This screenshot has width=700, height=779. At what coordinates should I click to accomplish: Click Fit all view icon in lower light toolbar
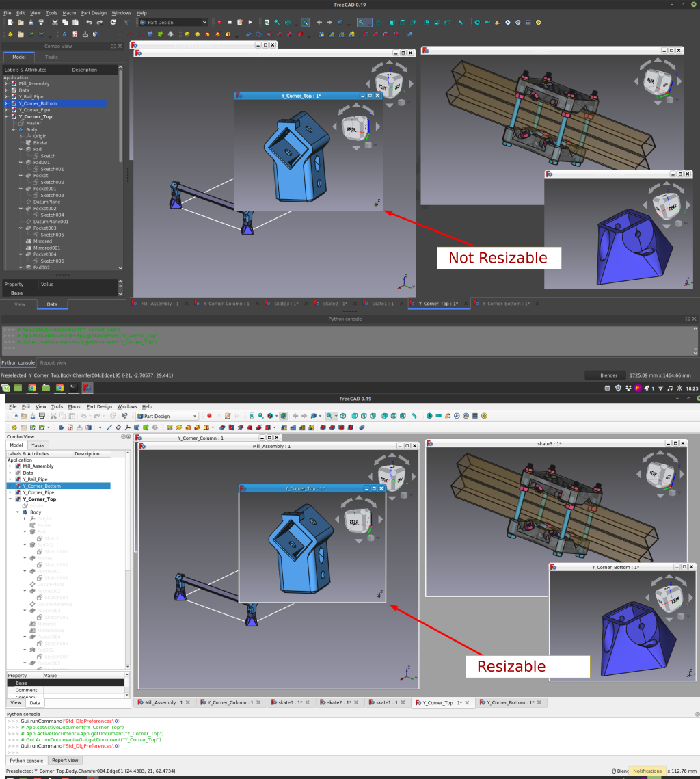coord(251,416)
